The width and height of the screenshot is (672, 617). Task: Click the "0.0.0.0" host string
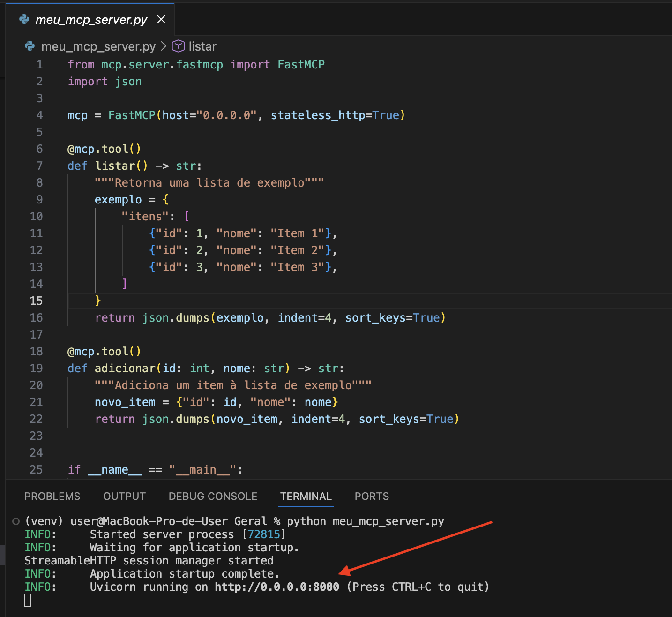pos(226,115)
